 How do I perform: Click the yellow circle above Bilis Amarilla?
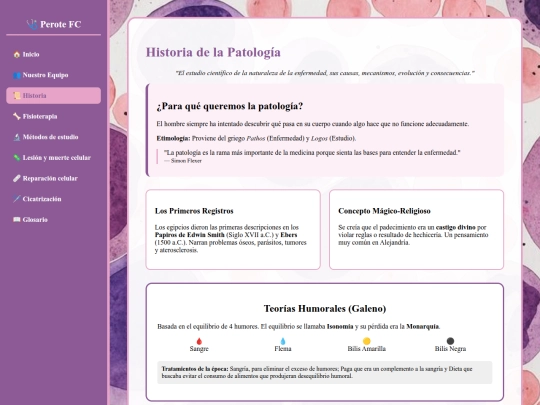tap(366, 341)
